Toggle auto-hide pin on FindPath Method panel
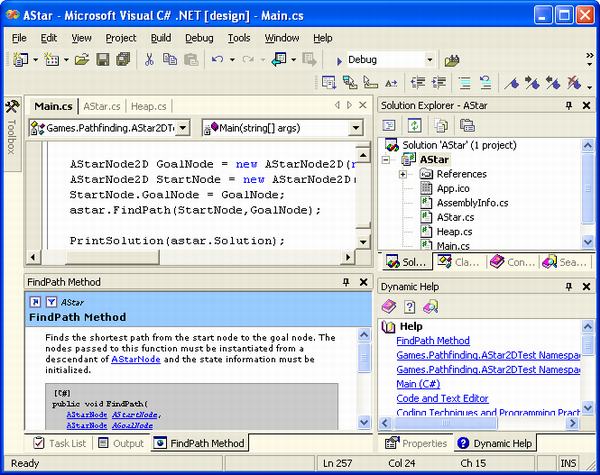This screenshot has height=475, width=600. point(346,282)
